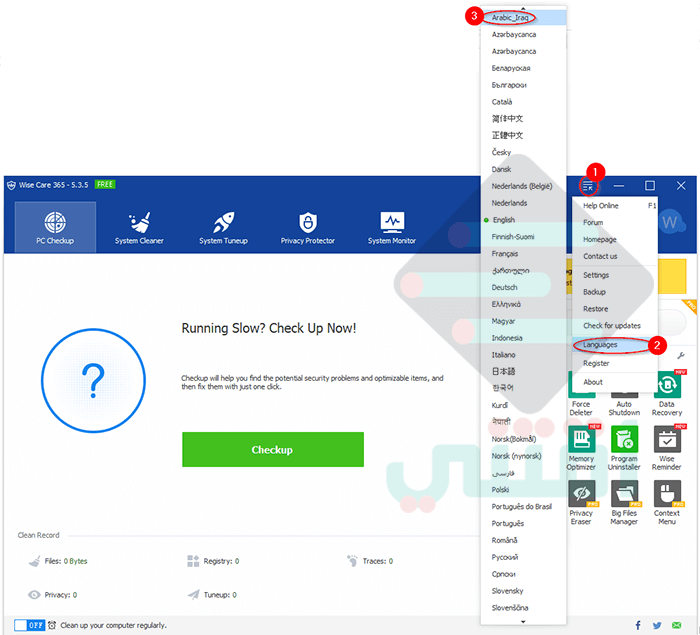Click the Traces footprint icon
Image resolution: width=700 pixels, height=635 pixels.
pyautogui.click(x=353, y=561)
